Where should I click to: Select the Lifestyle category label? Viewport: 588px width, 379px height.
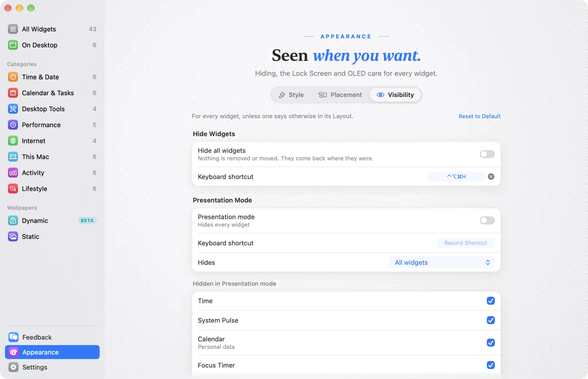point(34,189)
